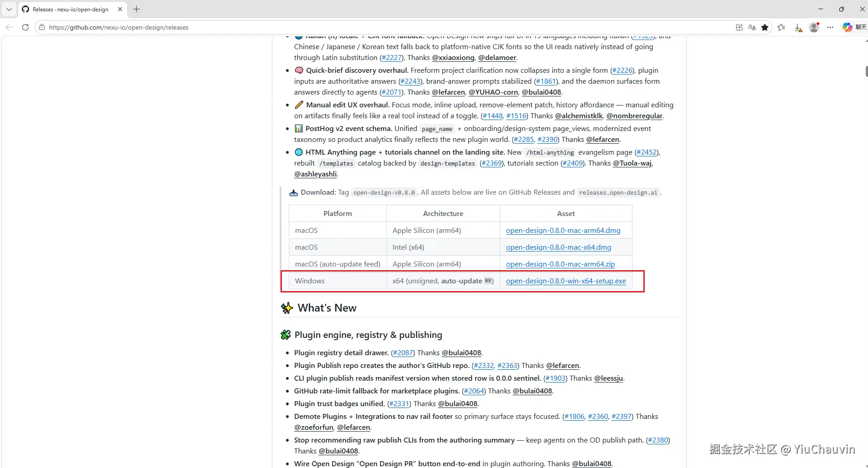Open pull request #1903
Viewport: 868px width, 468px height.
point(555,378)
